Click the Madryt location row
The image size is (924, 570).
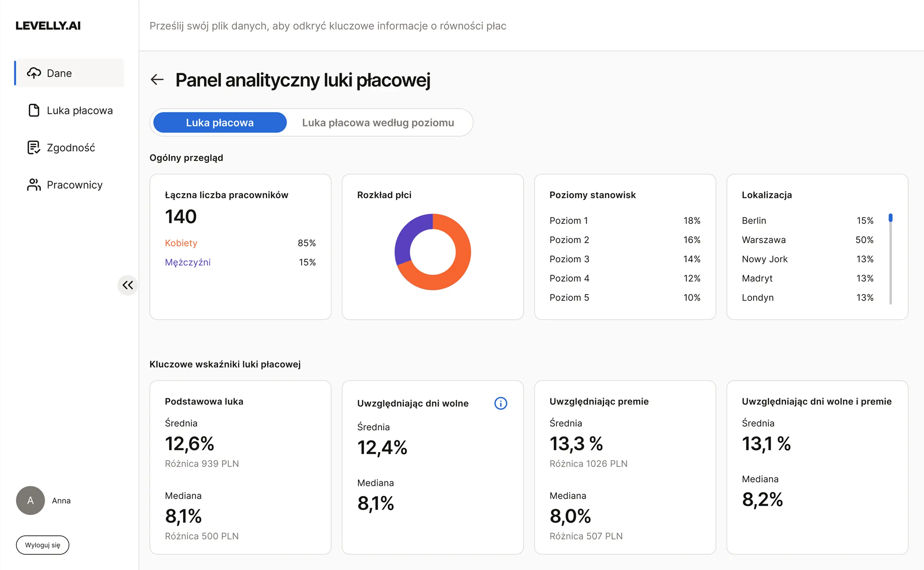click(x=807, y=278)
